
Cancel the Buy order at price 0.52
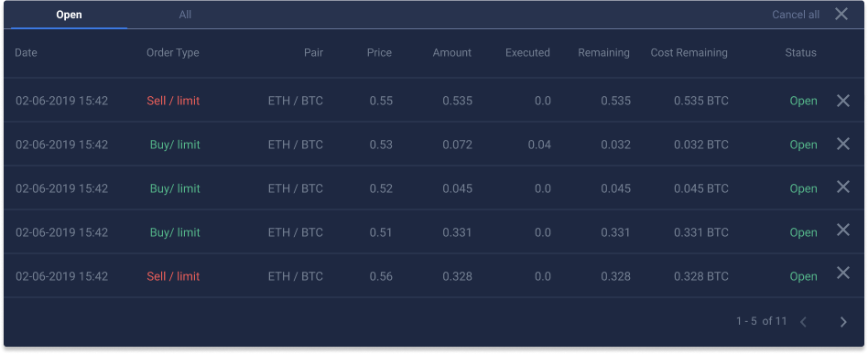click(x=842, y=187)
